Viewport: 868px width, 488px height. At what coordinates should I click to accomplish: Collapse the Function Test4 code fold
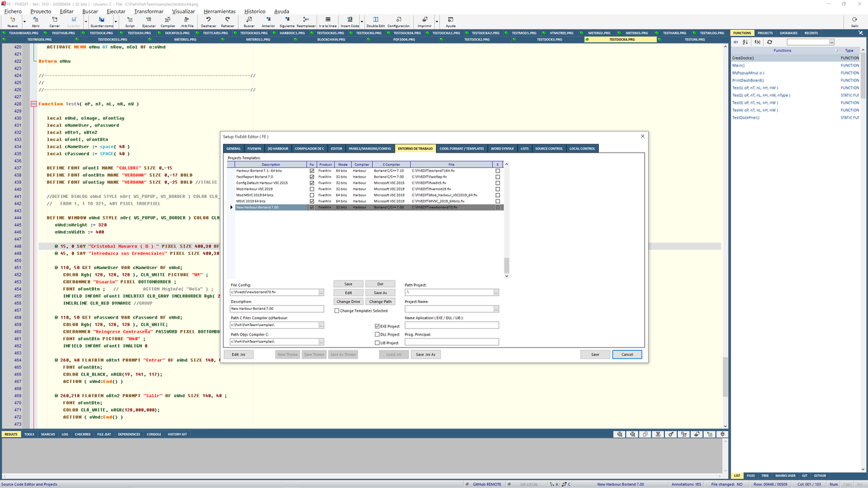click(33, 104)
